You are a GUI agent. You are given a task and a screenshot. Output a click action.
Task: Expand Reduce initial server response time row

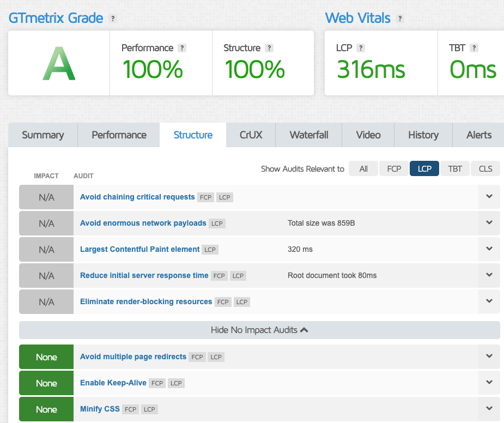pos(489,275)
